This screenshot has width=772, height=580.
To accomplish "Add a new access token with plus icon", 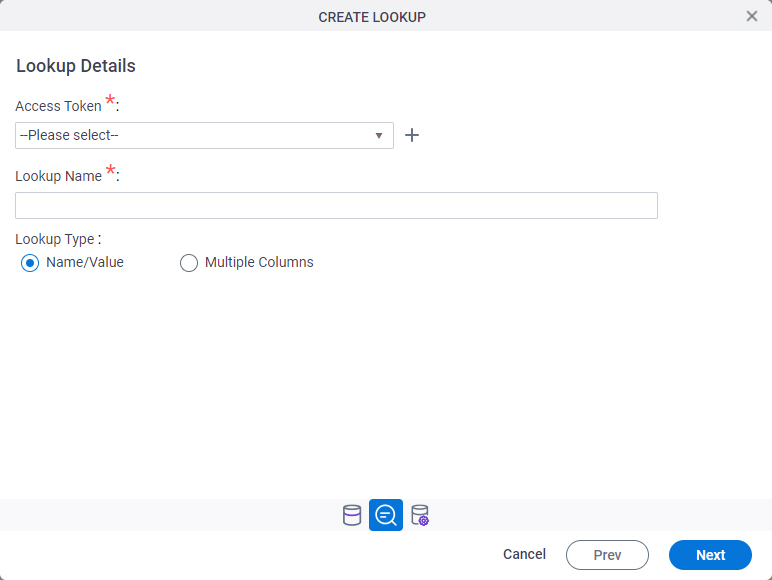I will point(412,135).
